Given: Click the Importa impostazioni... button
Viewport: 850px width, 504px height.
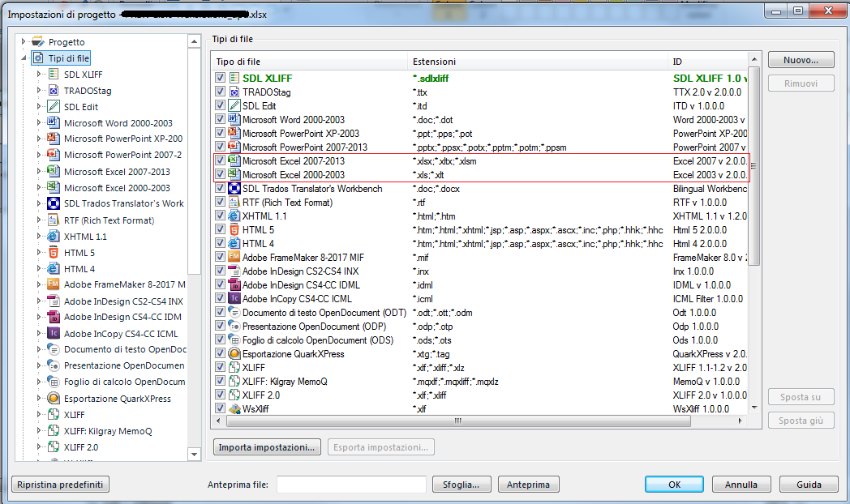Looking at the screenshot, I should [x=267, y=447].
